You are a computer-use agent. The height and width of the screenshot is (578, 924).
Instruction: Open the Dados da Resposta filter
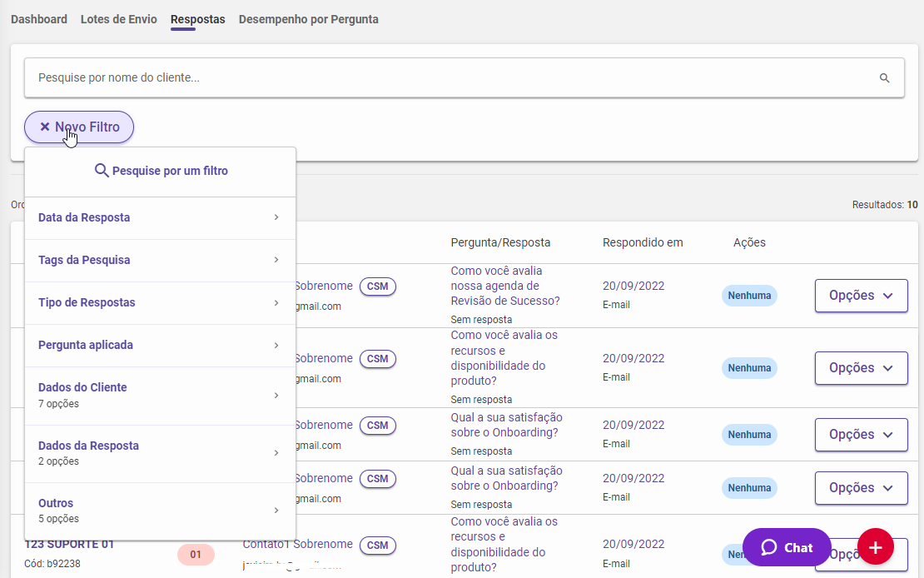click(160, 453)
